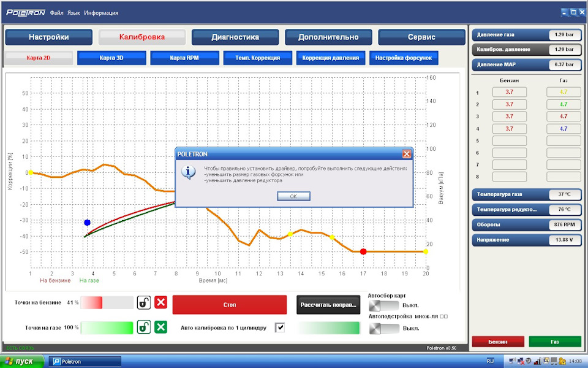The image size is (588, 368).
Task: Toggle the Автосбор карт switch
Action: [383, 305]
